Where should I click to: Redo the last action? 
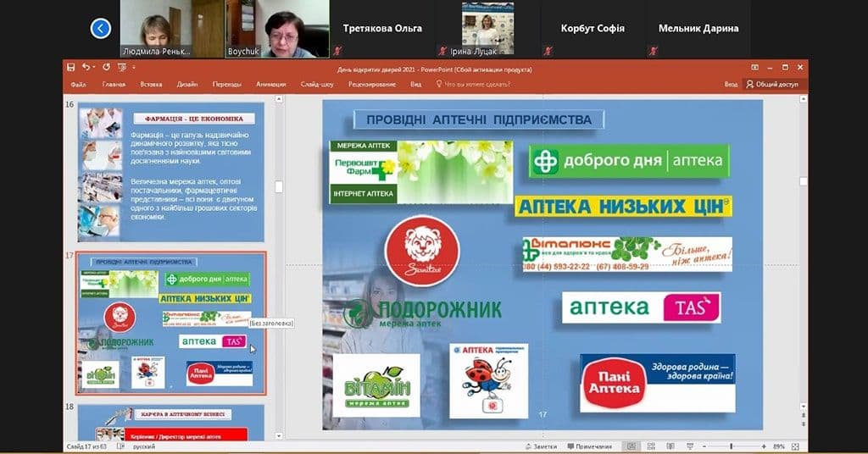pos(106,68)
